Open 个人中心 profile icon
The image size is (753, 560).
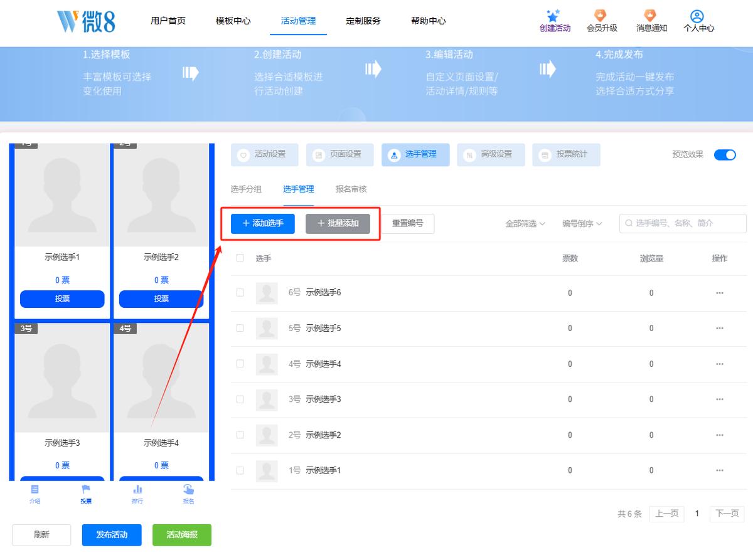click(x=697, y=16)
